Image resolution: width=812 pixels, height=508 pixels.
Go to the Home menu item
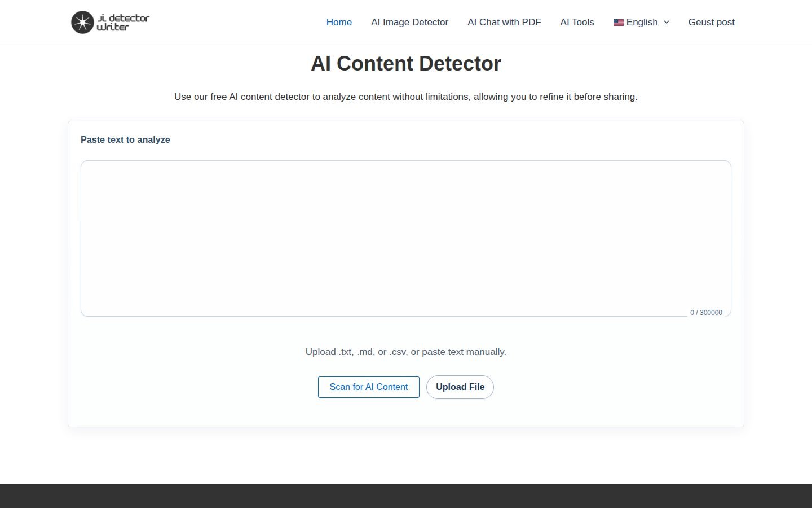[339, 23]
